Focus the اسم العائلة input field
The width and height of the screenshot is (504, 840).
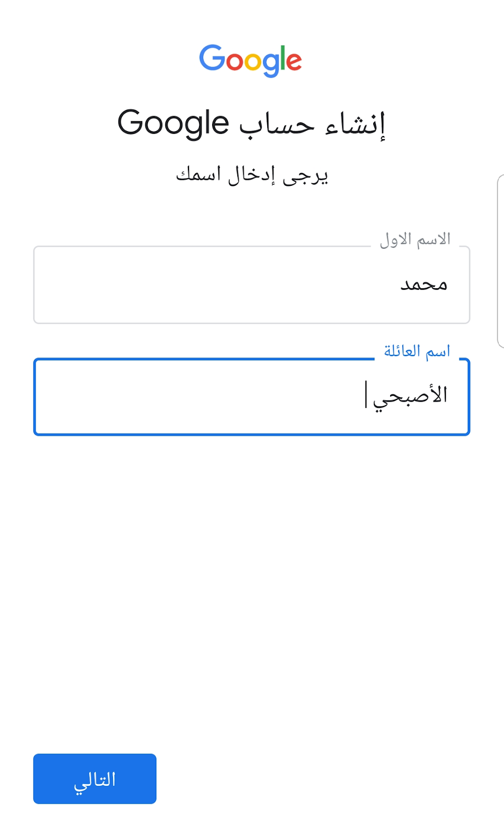coord(251,397)
